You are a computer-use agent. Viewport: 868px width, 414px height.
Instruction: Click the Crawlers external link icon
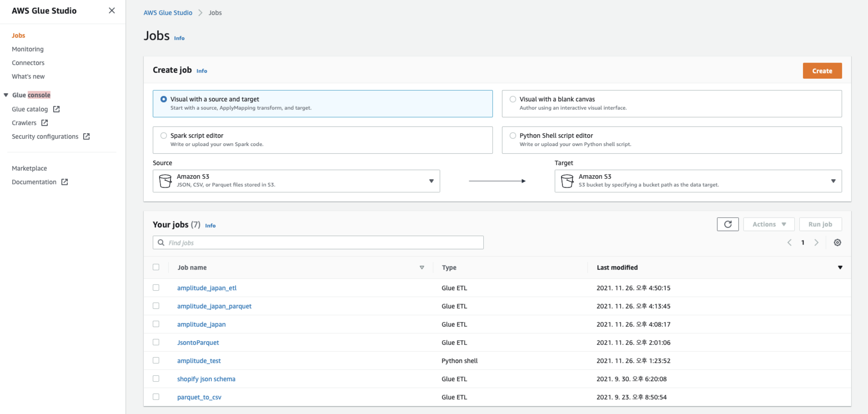[45, 123]
